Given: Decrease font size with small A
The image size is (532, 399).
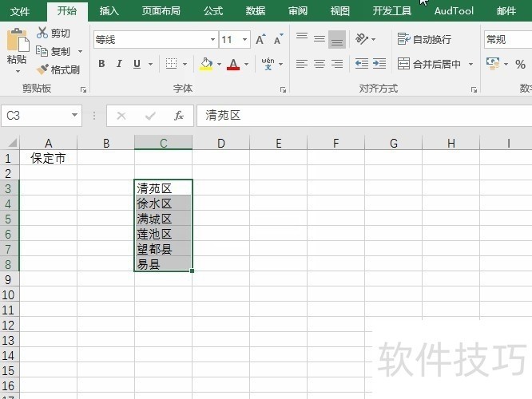Looking at the screenshot, I should [x=278, y=40].
